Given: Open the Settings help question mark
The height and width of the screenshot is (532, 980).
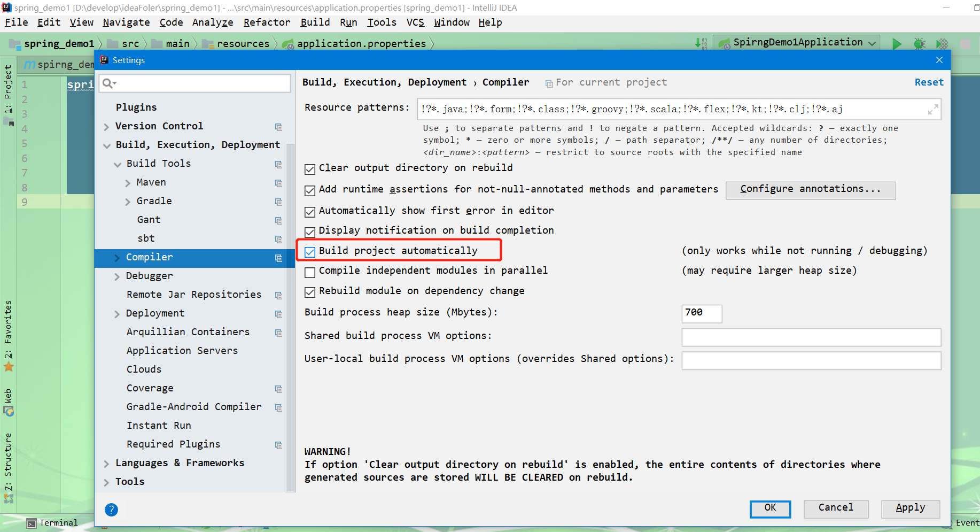Looking at the screenshot, I should [x=111, y=510].
